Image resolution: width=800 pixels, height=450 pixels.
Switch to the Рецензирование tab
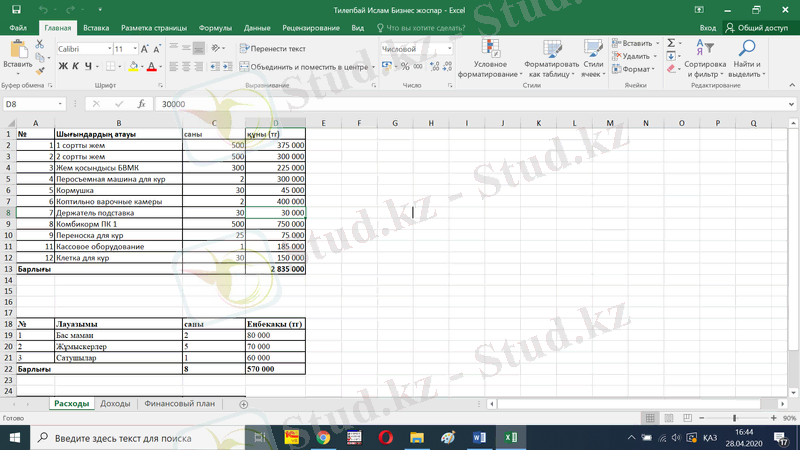(x=311, y=28)
